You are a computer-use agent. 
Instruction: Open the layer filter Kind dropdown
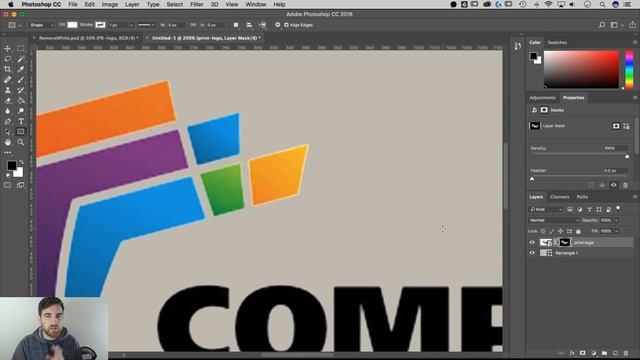[x=546, y=209]
